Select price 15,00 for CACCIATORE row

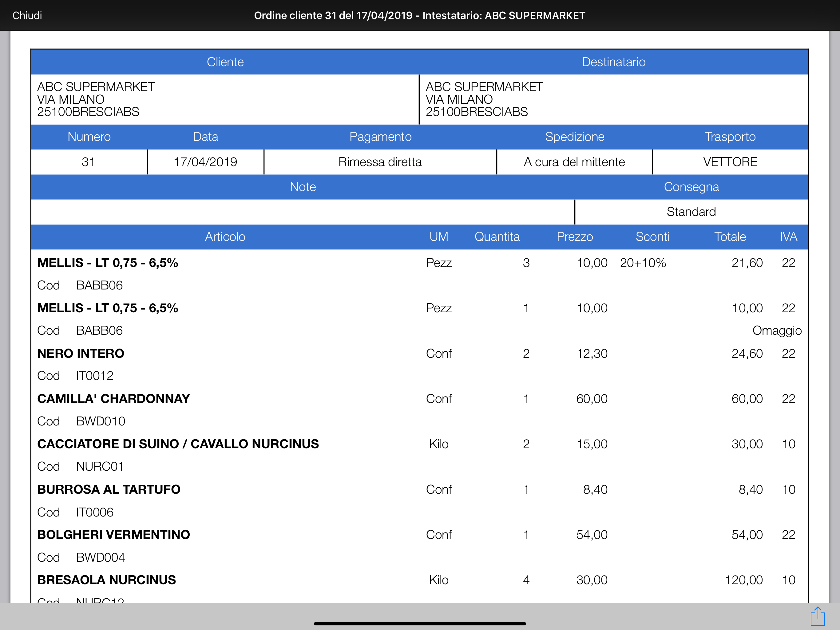coord(592,444)
